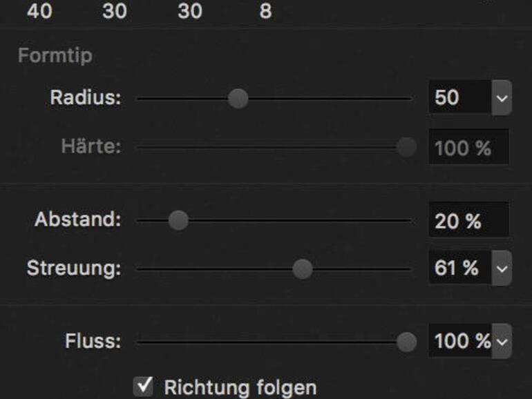Screen dimensions: 532x399
Task: Click the Fluss label text
Action: (93, 341)
